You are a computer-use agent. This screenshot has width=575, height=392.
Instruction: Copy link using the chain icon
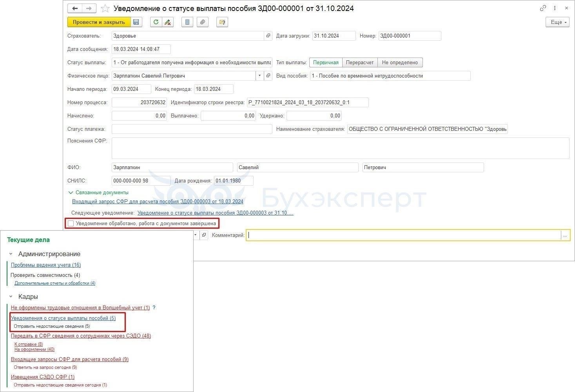coord(543,8)
